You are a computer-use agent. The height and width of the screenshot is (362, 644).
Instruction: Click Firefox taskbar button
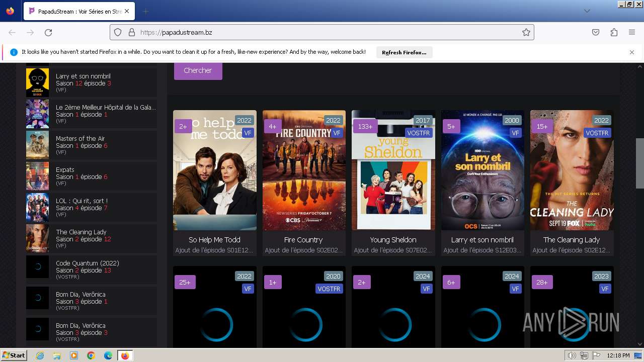125,355
